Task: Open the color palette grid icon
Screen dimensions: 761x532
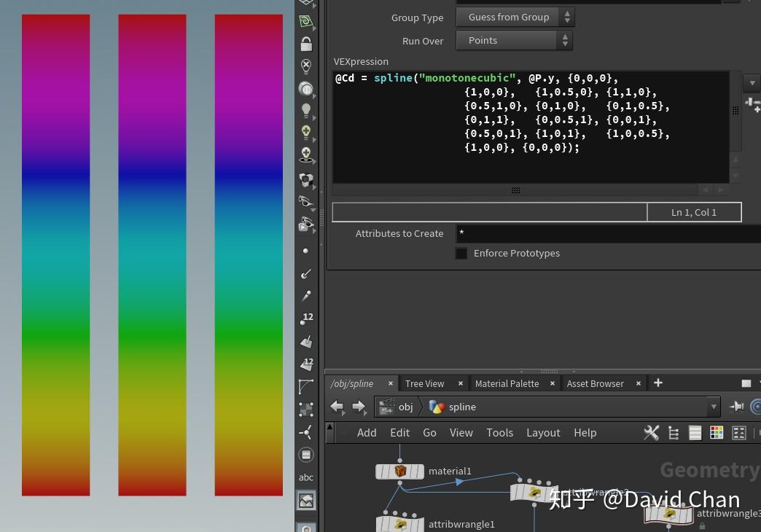Action: [717, 433]
